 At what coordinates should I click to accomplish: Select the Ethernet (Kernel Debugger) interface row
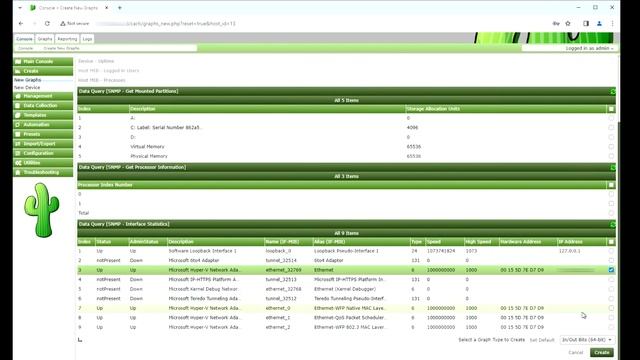(346, 289)
